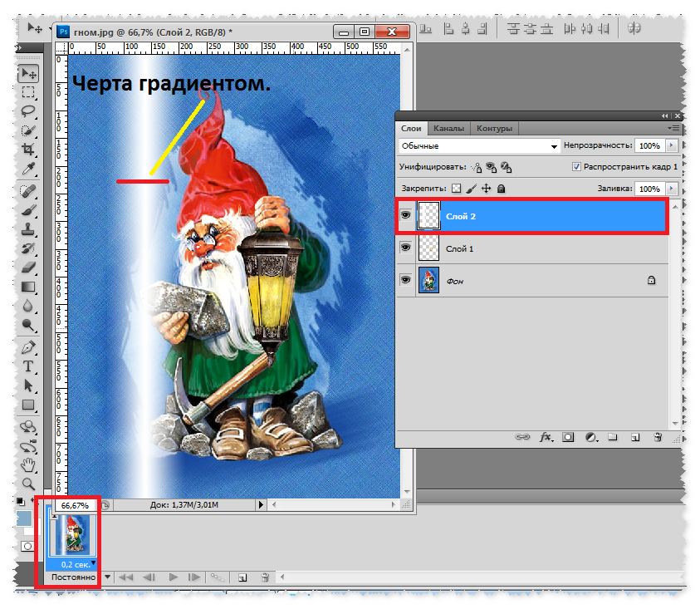Select the Crop tool
The height and width of the screenshot is (609, 700).
tap(28, 150)
